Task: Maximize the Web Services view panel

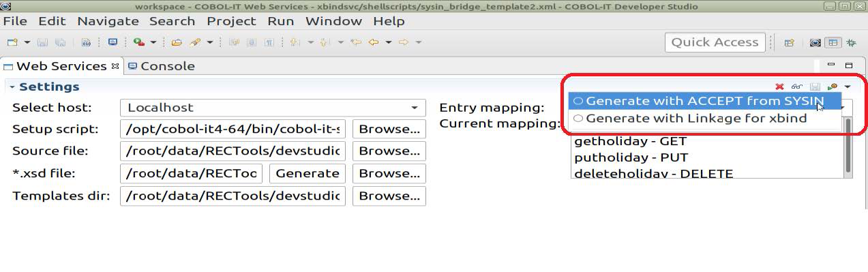Action: pyautogui.click(x=849, y=65)
